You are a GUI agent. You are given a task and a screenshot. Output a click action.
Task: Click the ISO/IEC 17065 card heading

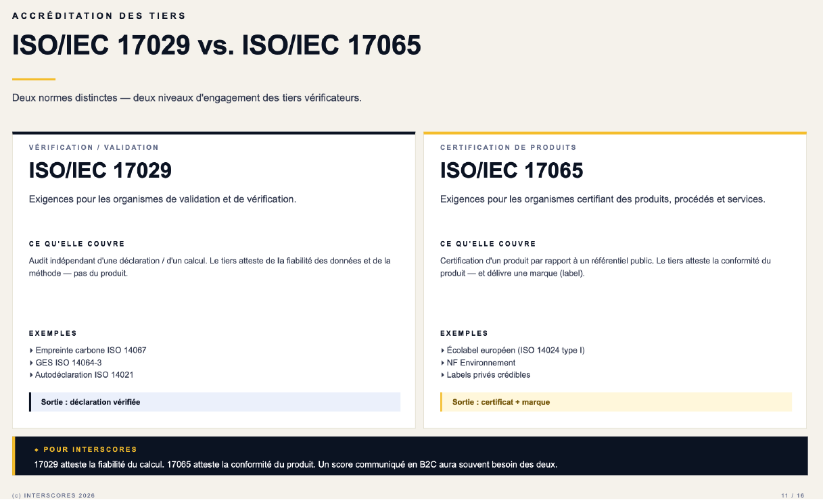point(511,170)
